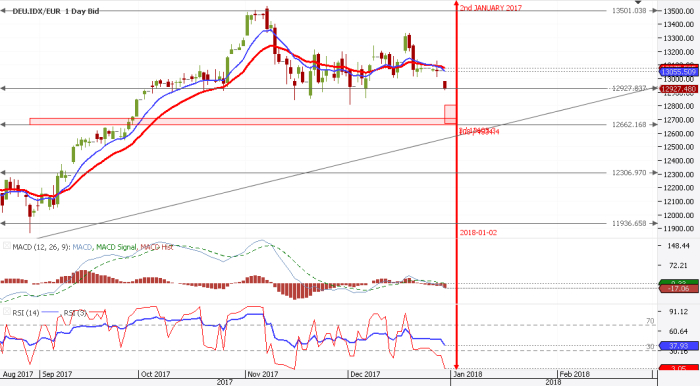Select the red vertical line 2018-01-02 label

(478, 233)
